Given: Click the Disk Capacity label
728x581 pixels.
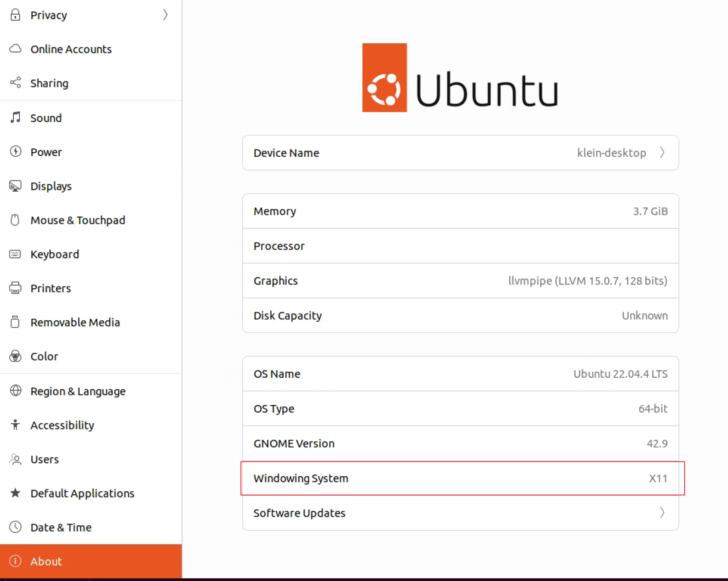Looking at the screenshot, I should pos(288,315).
